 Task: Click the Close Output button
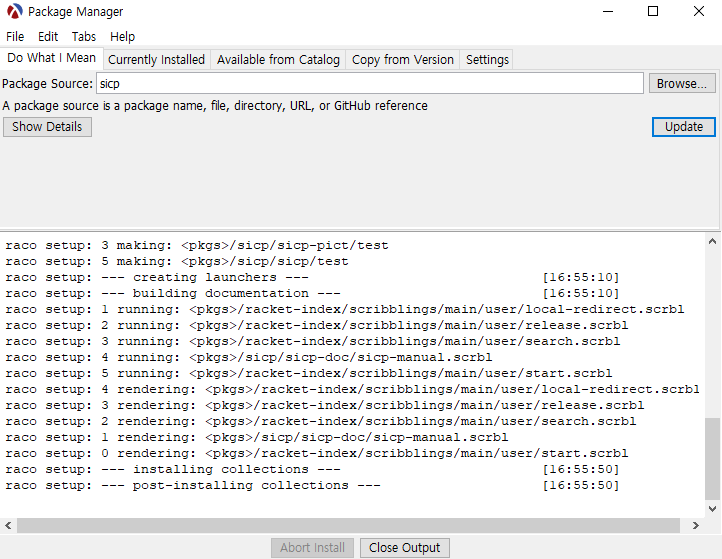[x=404, y=547]
